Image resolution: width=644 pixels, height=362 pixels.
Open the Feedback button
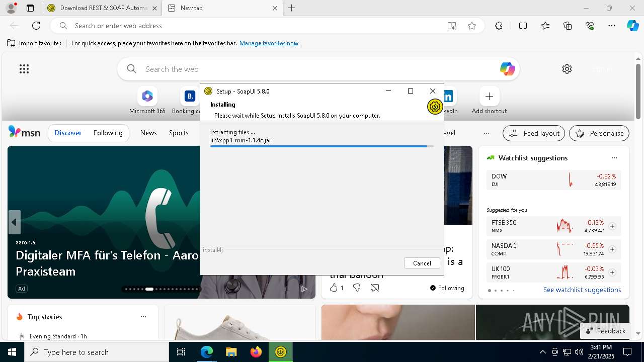[605, 331]
